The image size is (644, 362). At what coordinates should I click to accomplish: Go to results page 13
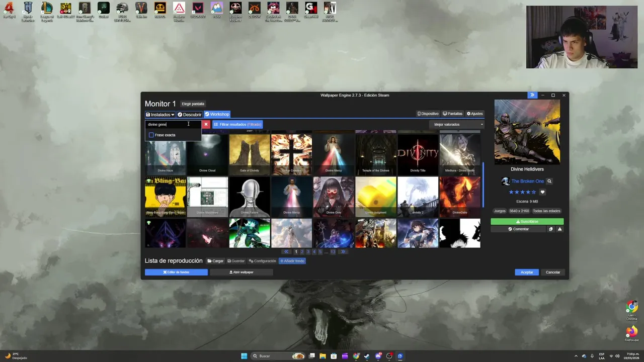(333, 252)
